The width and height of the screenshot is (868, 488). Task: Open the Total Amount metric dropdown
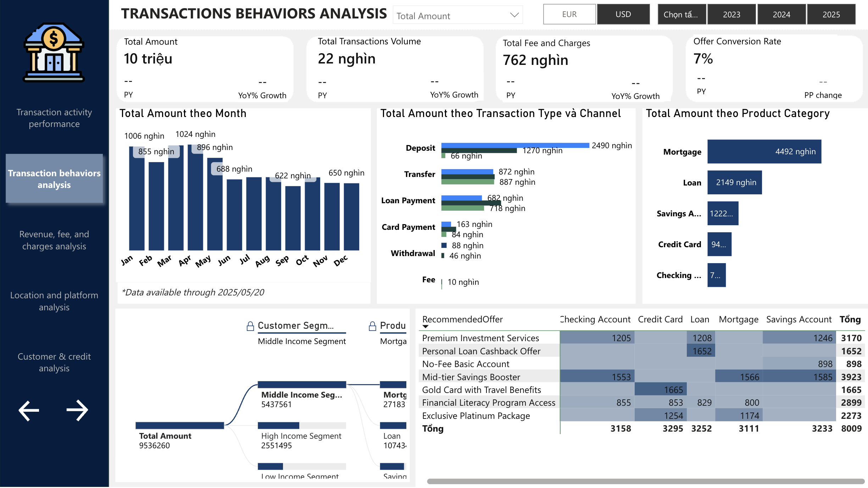click(515, 15)
